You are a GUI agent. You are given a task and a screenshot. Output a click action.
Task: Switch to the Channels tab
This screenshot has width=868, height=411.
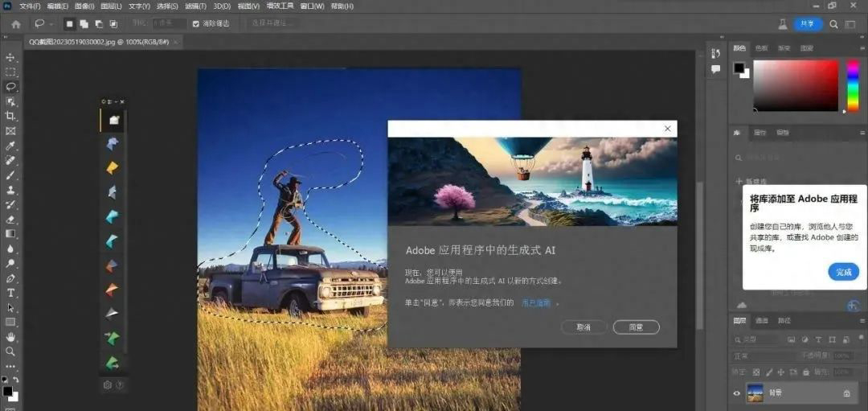click(x=762, y=321)
